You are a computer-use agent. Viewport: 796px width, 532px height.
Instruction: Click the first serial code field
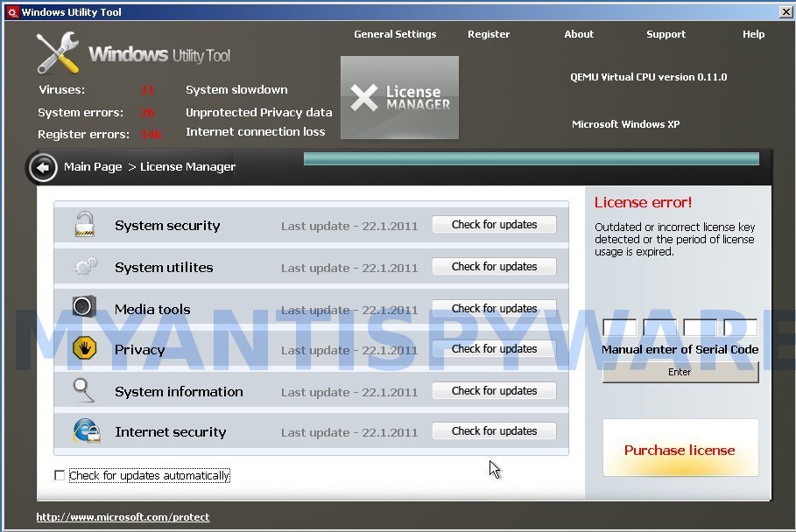tap(619, 327)
